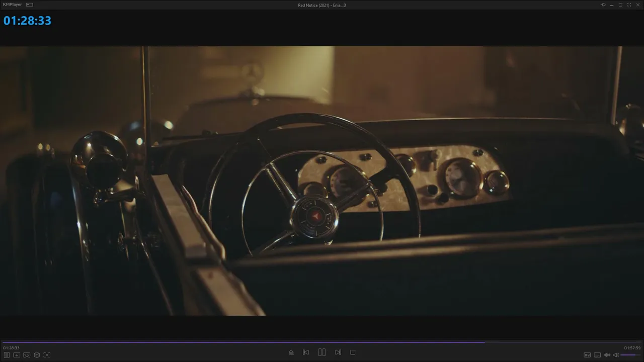Viewport: 644px width, 362px height.
Task: Minimize the KMPlayer window
Action: tap(612, 5)
